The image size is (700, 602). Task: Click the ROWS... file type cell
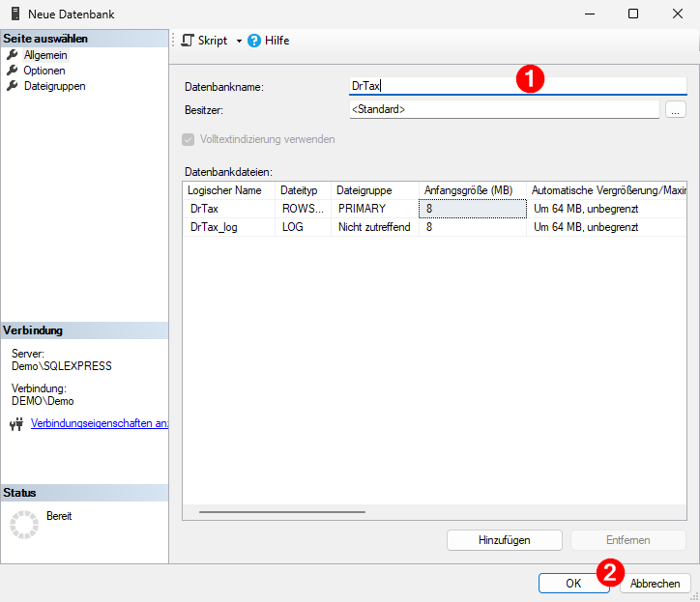[x=303, y=209]
